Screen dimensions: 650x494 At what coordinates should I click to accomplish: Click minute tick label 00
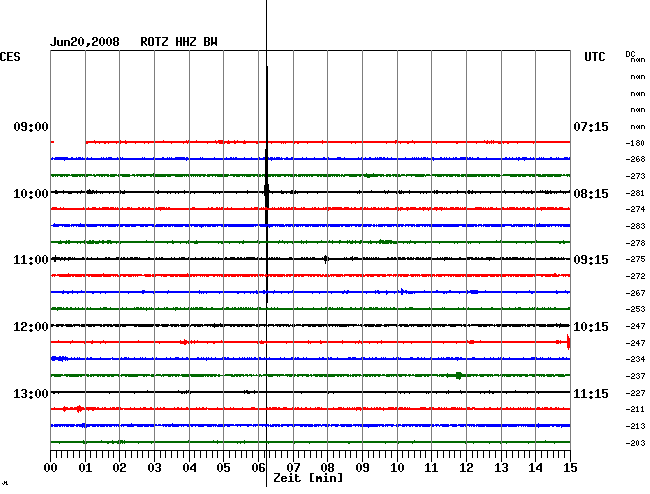coord(51,468)
